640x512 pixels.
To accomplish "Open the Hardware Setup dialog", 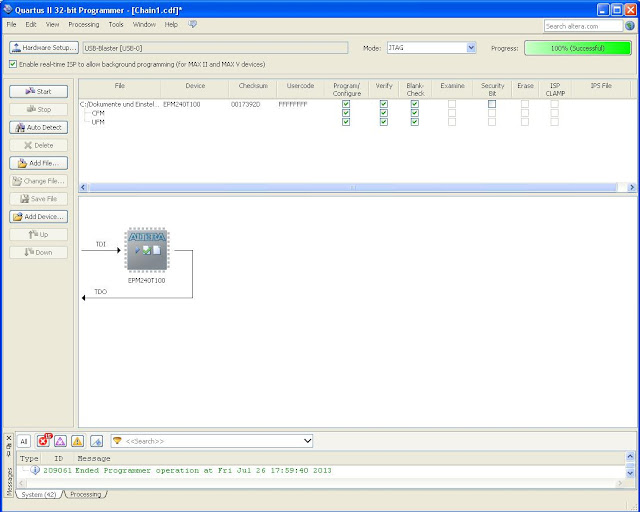I will pyautogui.click(x=44, y=48).
